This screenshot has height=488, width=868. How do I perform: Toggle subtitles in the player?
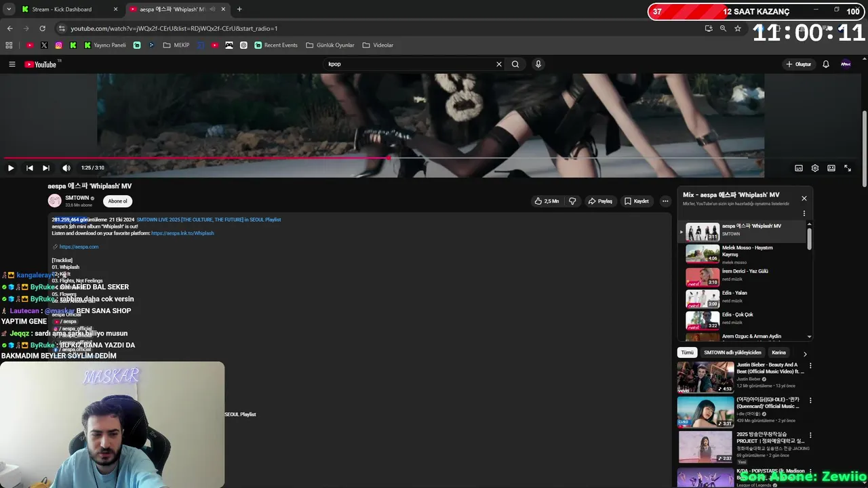pyautogui.click(x=799, y=168)
